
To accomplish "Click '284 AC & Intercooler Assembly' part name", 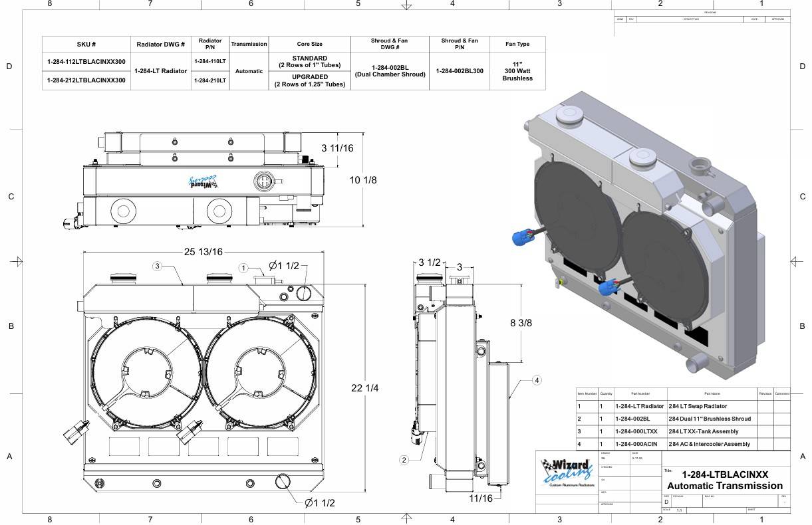I will click(x=709, y=444).
